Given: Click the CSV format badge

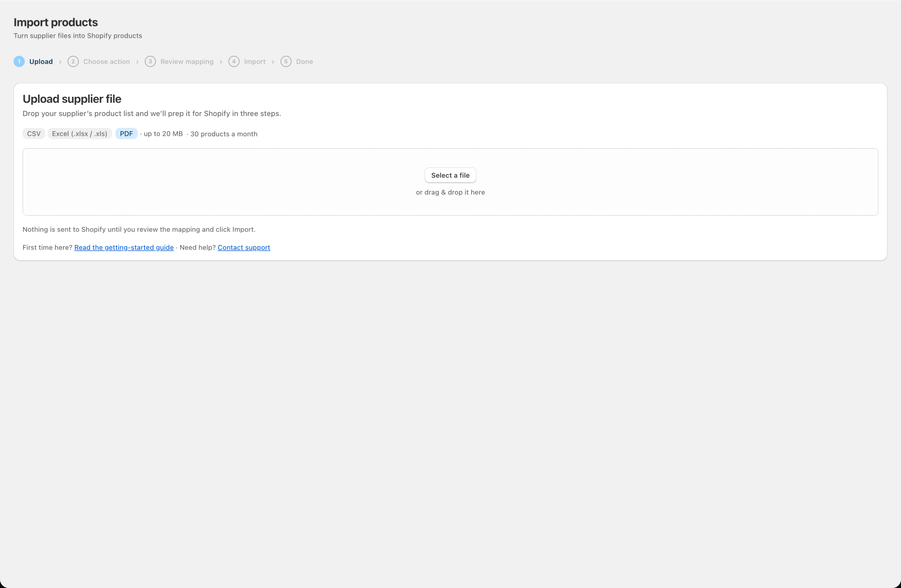Looking at the screenshot, I should click(x=34, y=134).
